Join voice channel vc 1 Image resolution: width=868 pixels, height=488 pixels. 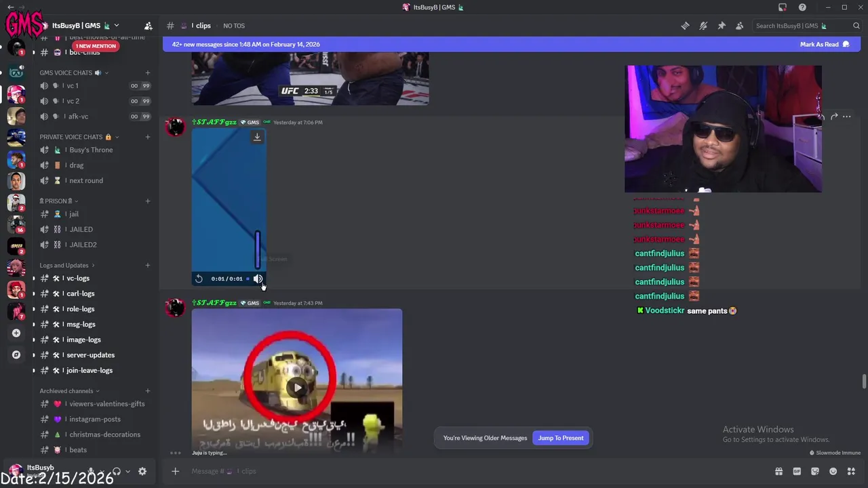(x=94, y=86)
